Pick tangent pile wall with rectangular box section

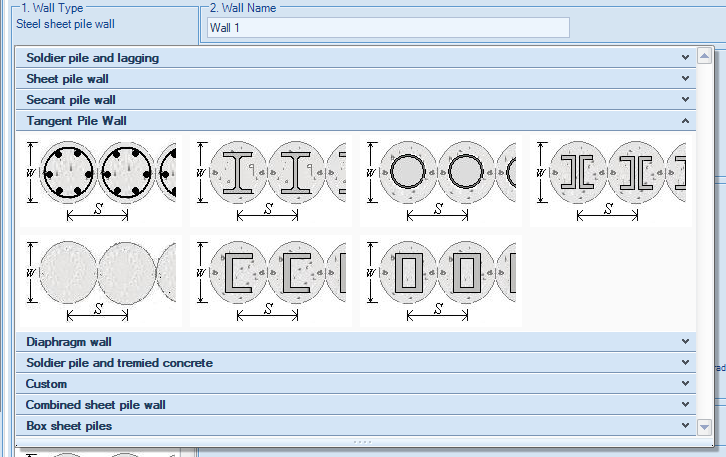click(x=441, y=281)
